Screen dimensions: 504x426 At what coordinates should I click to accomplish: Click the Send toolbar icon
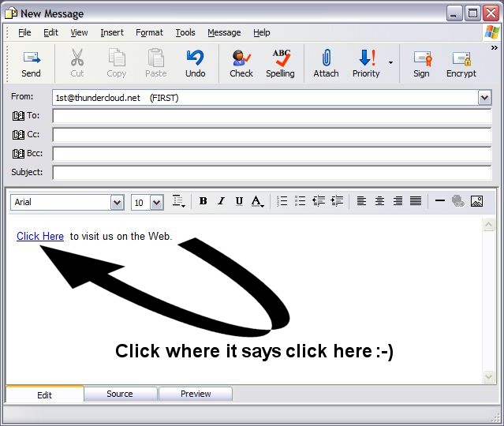pos(32,64)
